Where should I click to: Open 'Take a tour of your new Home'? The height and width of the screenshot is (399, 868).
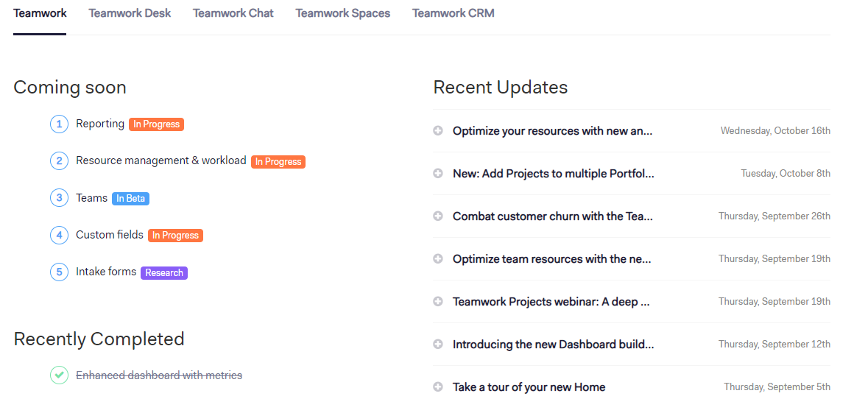(x=529, y=387)
